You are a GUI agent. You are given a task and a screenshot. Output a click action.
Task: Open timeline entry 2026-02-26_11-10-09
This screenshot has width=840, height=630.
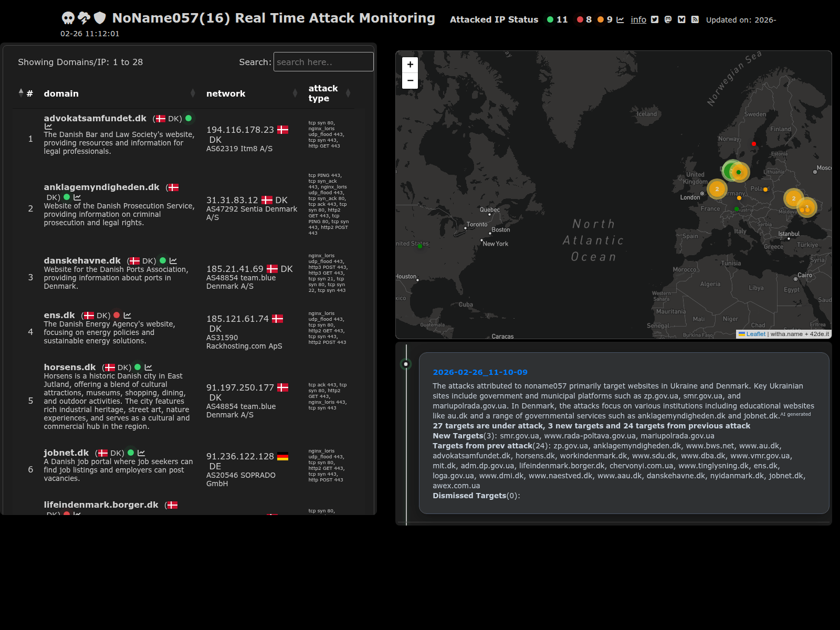pyautogui.click(x=480, y=372)
